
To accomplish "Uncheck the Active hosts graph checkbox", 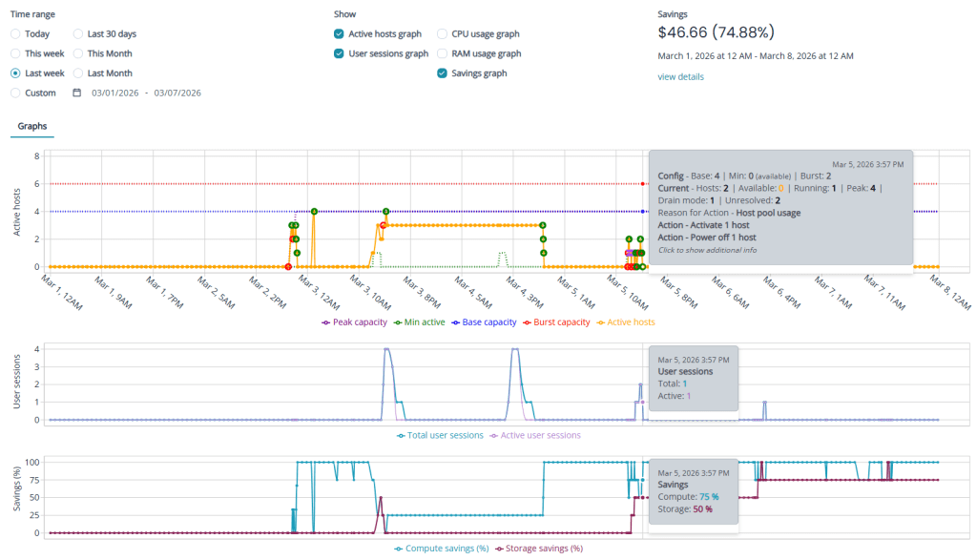I will point(339,34).
